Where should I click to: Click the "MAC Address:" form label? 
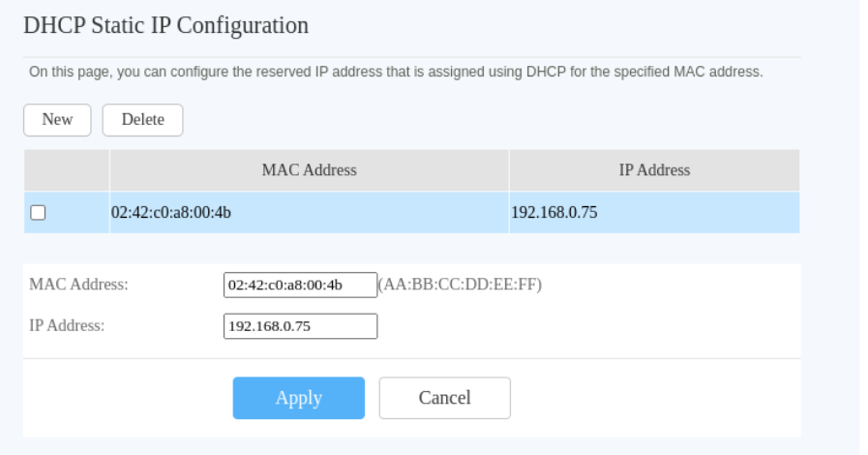[x=79, y=285]
